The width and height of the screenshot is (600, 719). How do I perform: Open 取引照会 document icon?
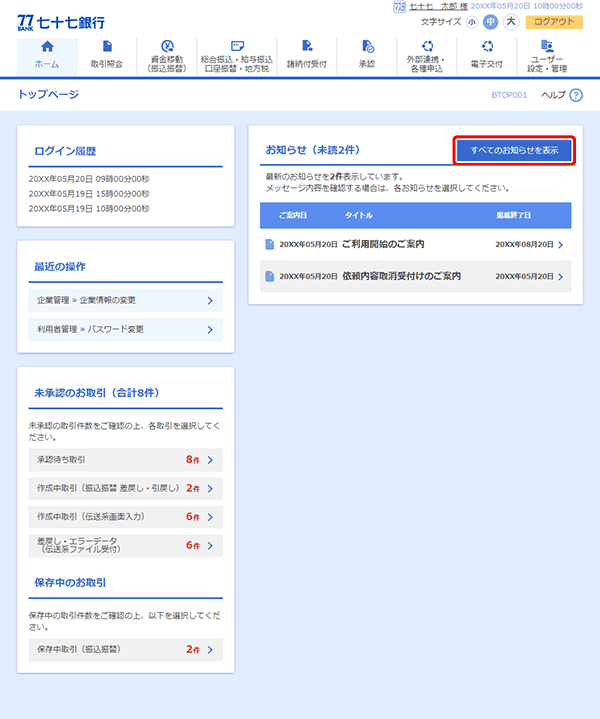tap(107, 46)
